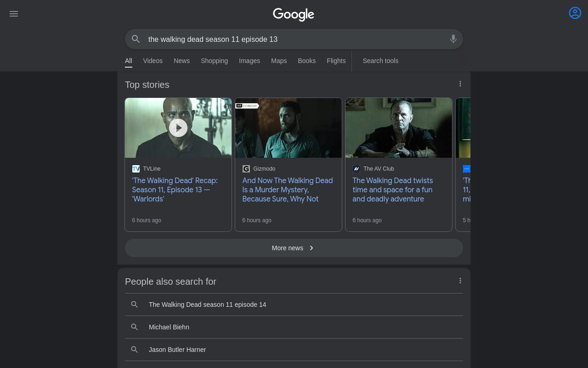588x368 pixels.
Task: Click search icon beside Michael Biehn
Action: [x=135, y=327]
